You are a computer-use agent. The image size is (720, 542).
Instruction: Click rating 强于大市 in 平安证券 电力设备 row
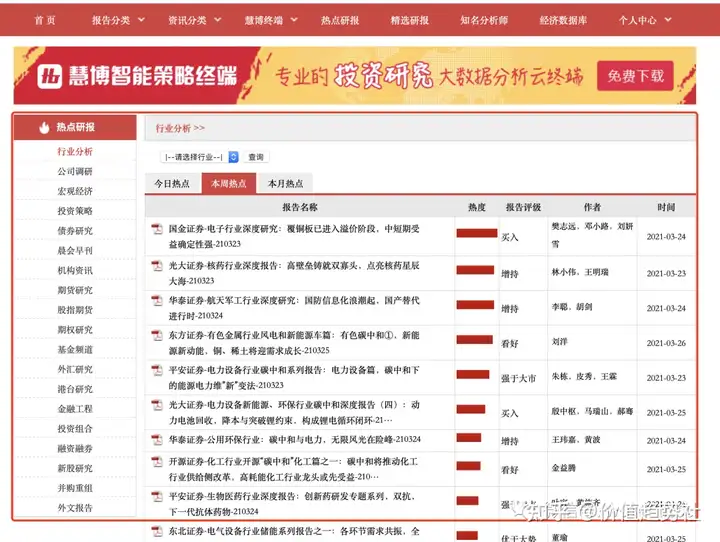point(518,378)
